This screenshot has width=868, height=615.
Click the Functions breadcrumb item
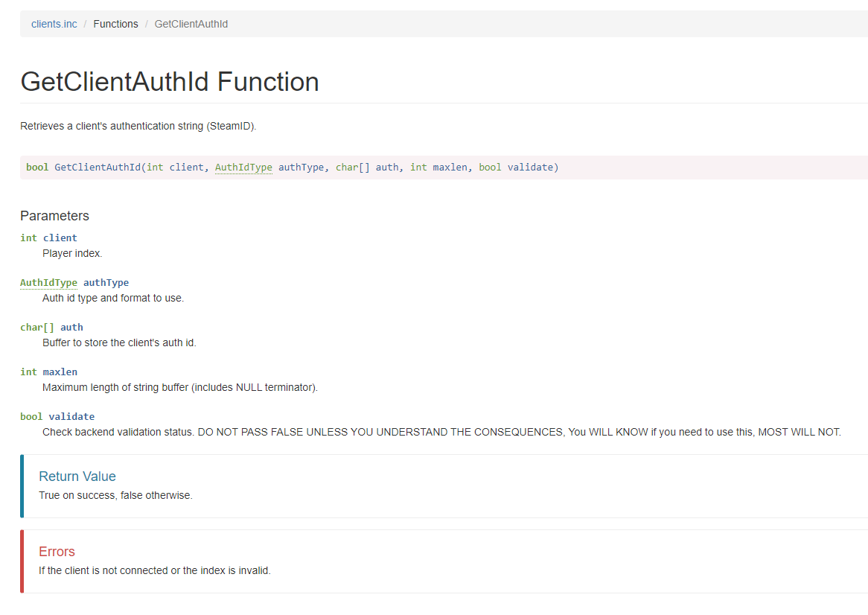(x=115, y=24)
